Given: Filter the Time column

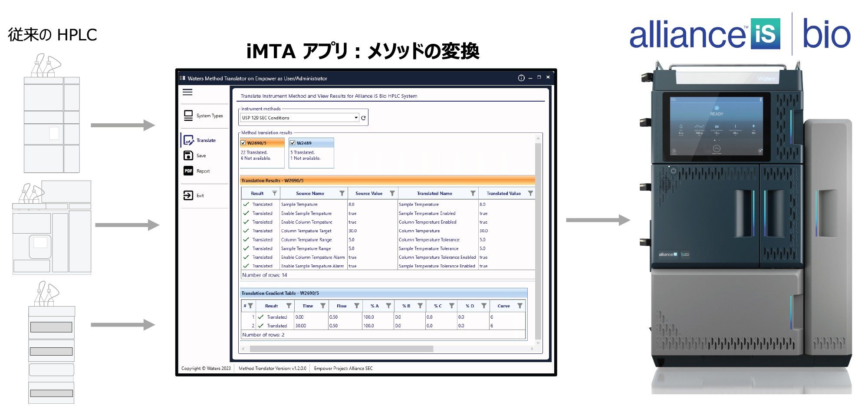Looking at the screenshot, I should coord(323,306).
